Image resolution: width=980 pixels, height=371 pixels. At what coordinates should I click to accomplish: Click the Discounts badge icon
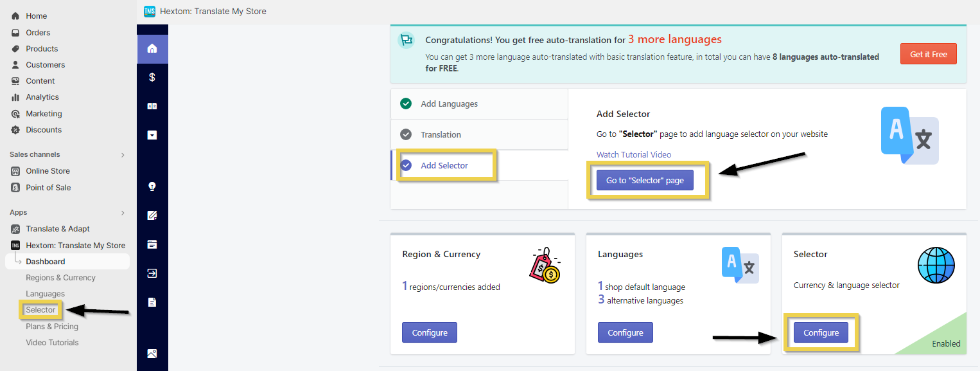15,130
